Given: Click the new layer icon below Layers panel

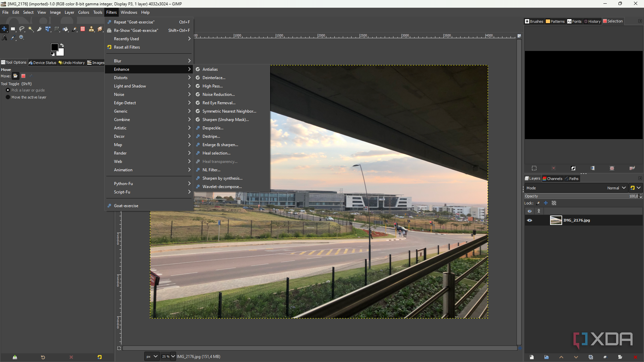Looking at the screenshot, I should click(x=532, y=357).
